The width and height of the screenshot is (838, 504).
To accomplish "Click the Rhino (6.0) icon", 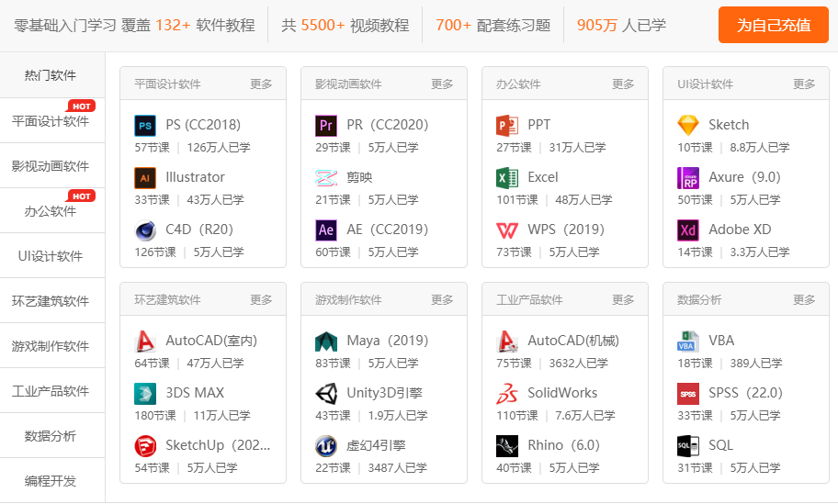I will pyautogui.click(x=507, y=446).
